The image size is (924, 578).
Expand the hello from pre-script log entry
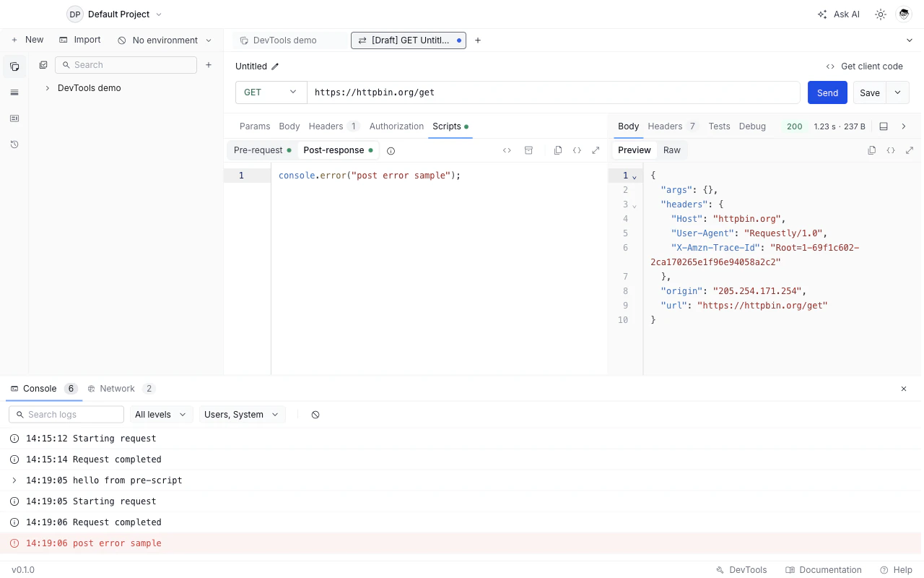coord(14,480)
